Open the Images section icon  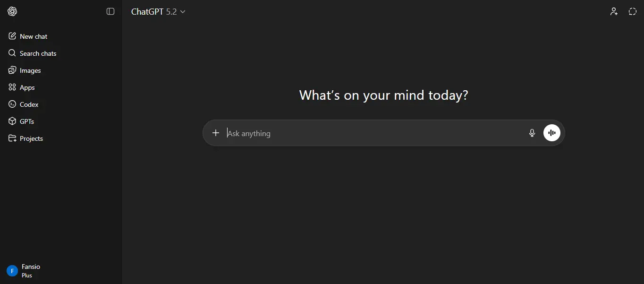pos(12,70)
